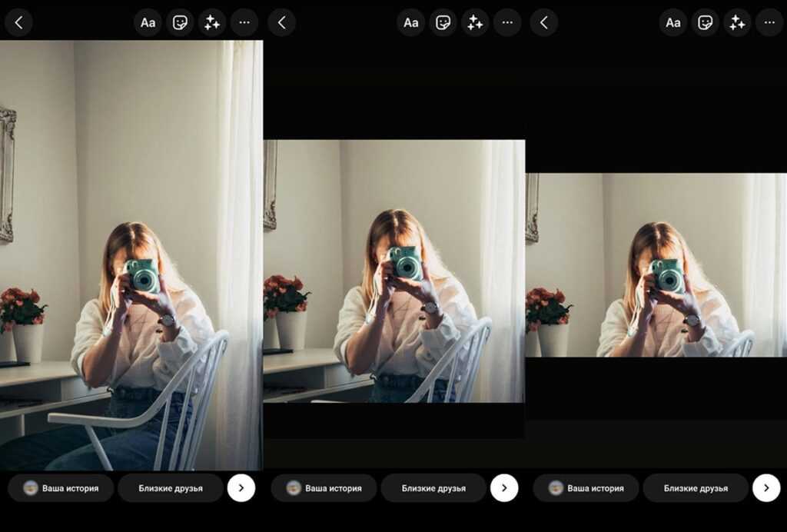
Task: Open stickers in the right story editor
Action: click(x=706, y=22)
